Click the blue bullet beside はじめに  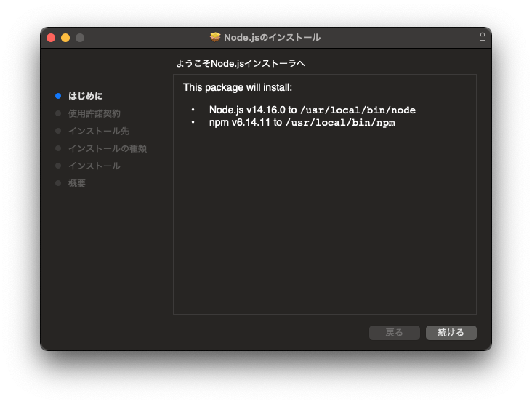[58, 96]
